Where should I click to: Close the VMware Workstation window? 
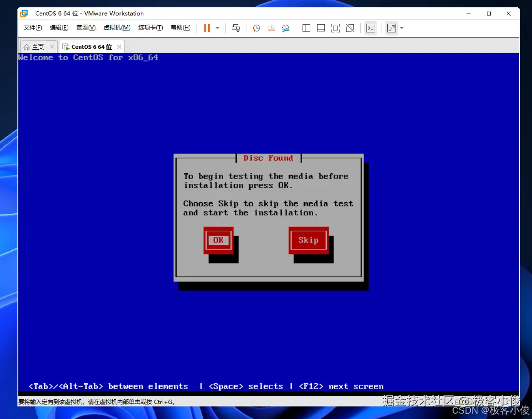tap(509, 14)
